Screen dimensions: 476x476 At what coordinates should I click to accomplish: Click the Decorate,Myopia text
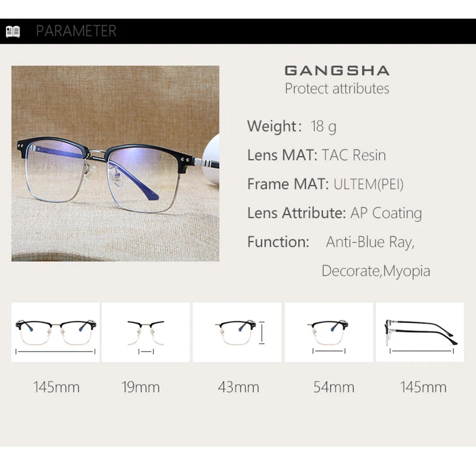point(376,271)
